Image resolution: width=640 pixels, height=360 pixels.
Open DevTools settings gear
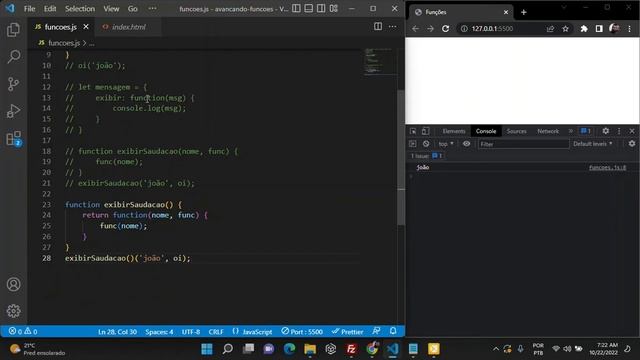(x=606, y=131)
